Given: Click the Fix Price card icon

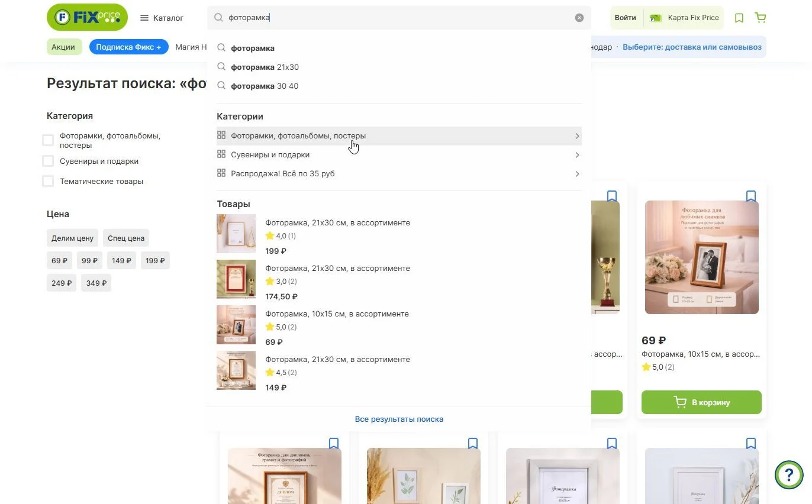Looking at the screenshot, I should click(x=656, y=18).
